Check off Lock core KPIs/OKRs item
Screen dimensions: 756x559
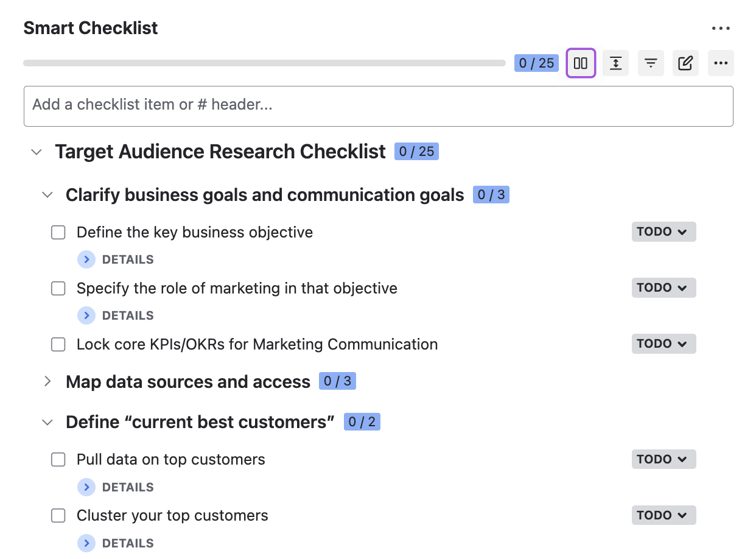tap(58, 344)
